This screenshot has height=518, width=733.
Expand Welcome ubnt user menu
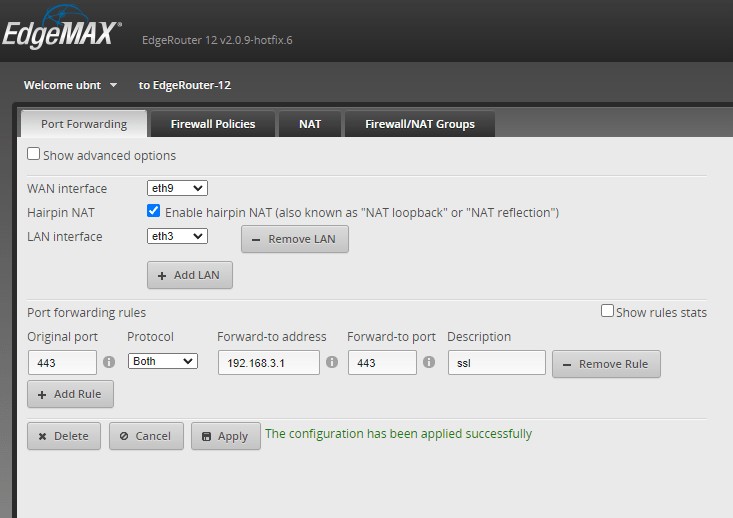(x=70, y=85)
